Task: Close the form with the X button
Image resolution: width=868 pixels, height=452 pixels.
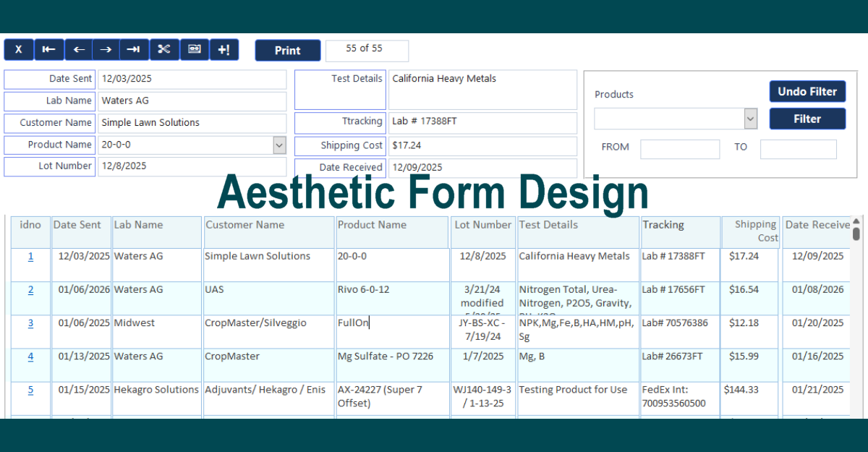Action: [19, 50]
